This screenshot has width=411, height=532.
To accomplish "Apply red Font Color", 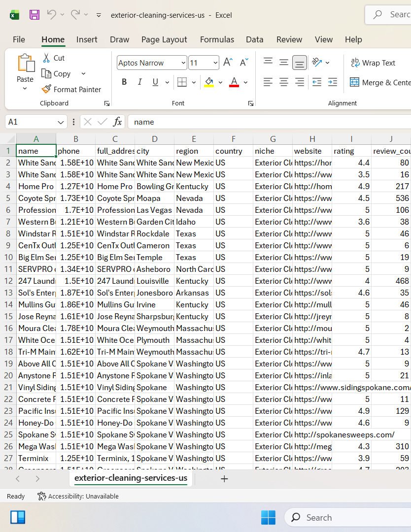I will (234, 82).
